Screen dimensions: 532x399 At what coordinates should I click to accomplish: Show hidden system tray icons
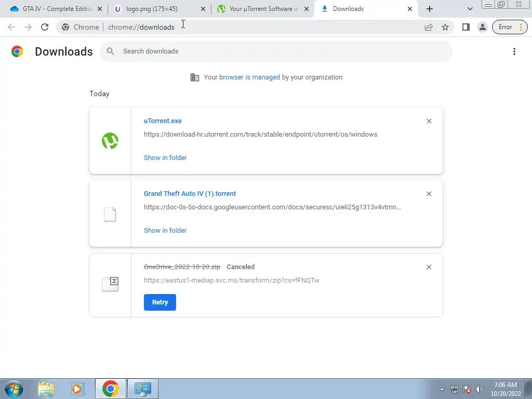[x=442, y=389]
